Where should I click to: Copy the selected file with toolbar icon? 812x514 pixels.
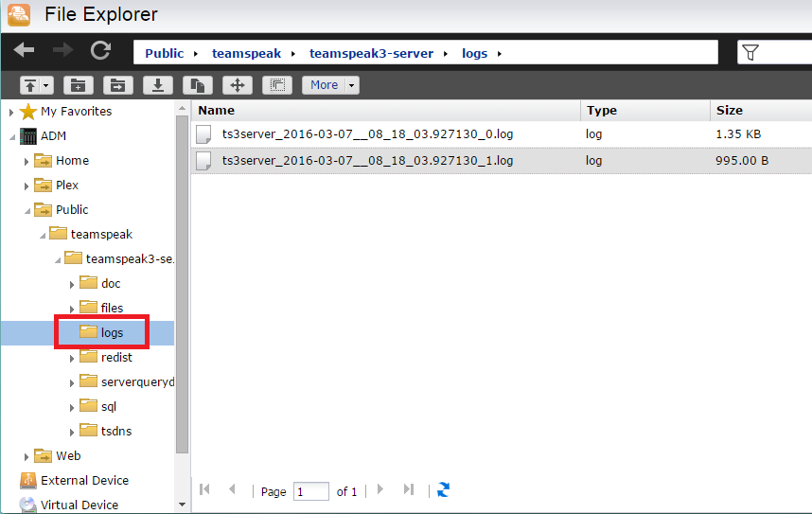198,85
